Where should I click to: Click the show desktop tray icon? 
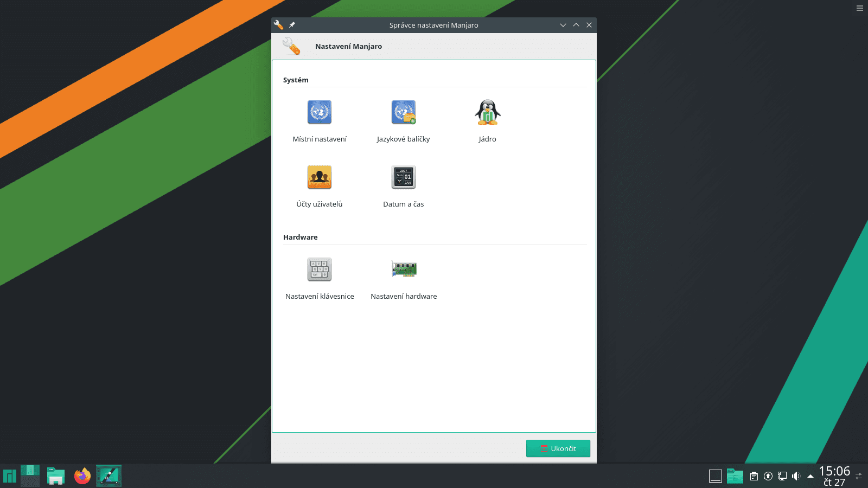point(716,476)
